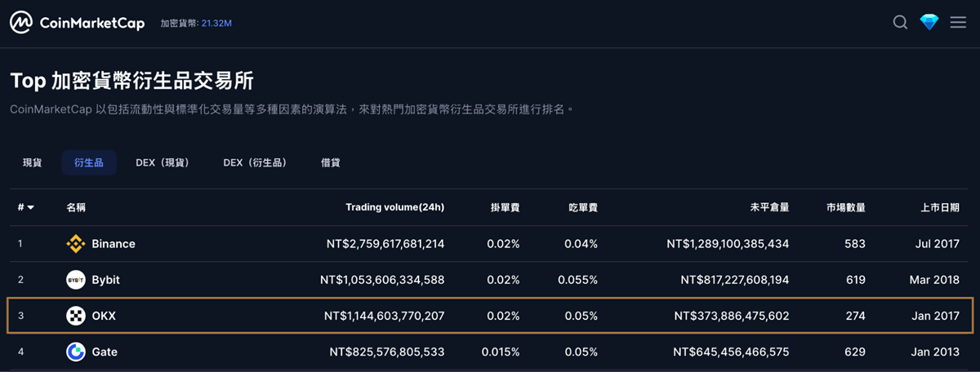Sort by 上市日期 column header
The height and width of the screenshot is (372, 980).
click(x=939, y=208)
